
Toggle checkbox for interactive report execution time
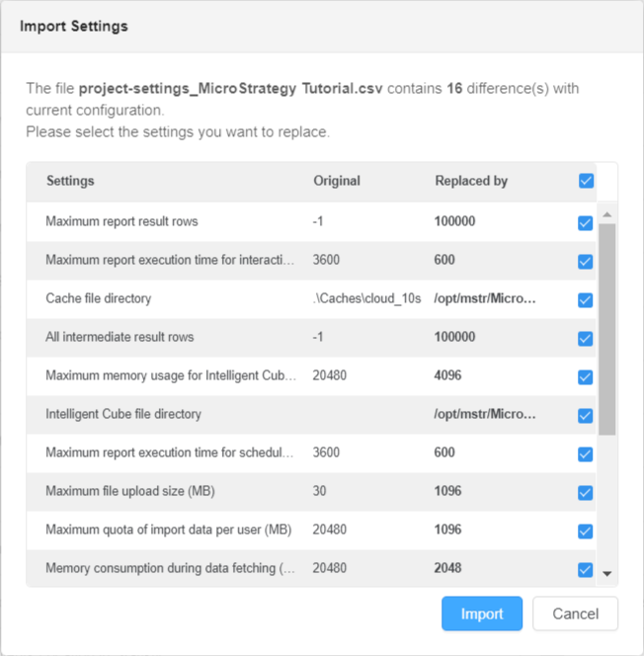coord(585,261)
